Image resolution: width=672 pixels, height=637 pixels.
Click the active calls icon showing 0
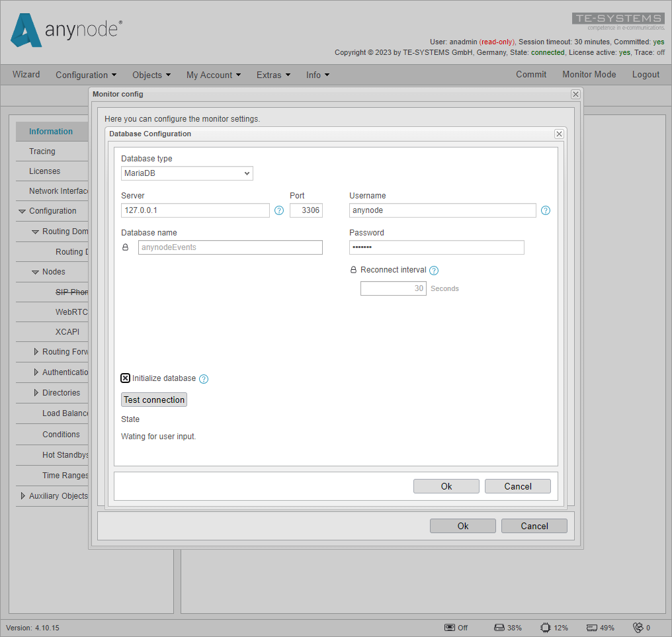click(x=639, y=627)
